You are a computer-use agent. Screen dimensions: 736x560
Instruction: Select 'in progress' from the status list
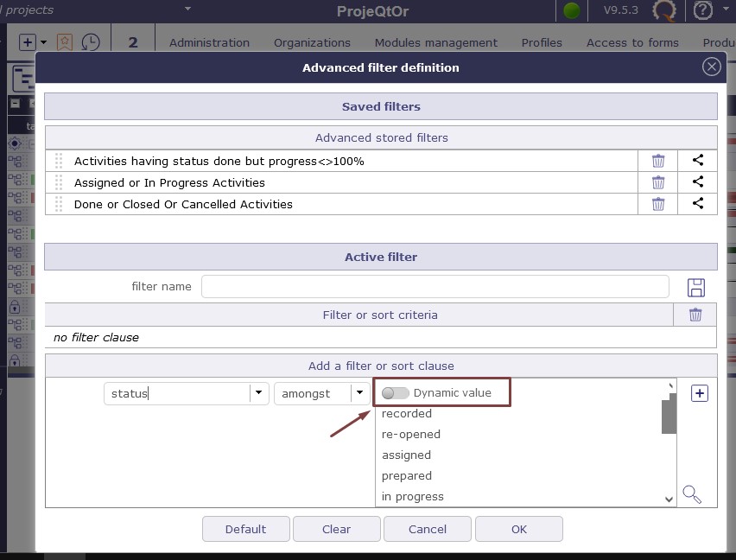click(x=413, y=497)
